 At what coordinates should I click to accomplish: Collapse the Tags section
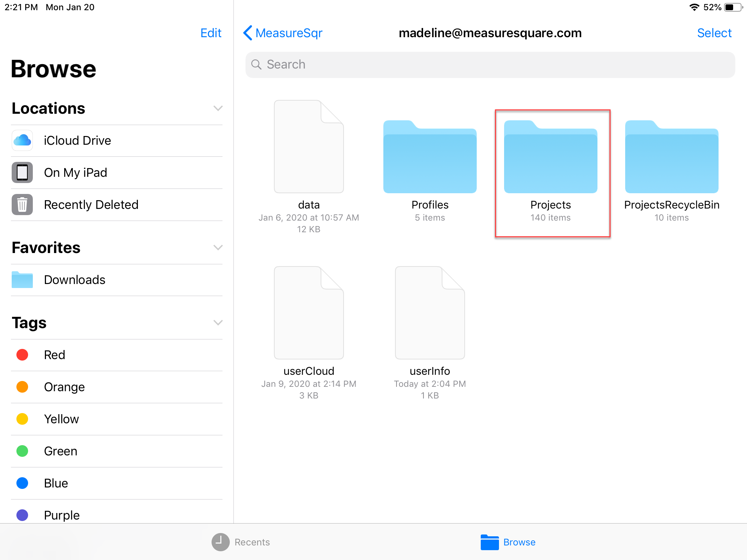pos(218,323)
